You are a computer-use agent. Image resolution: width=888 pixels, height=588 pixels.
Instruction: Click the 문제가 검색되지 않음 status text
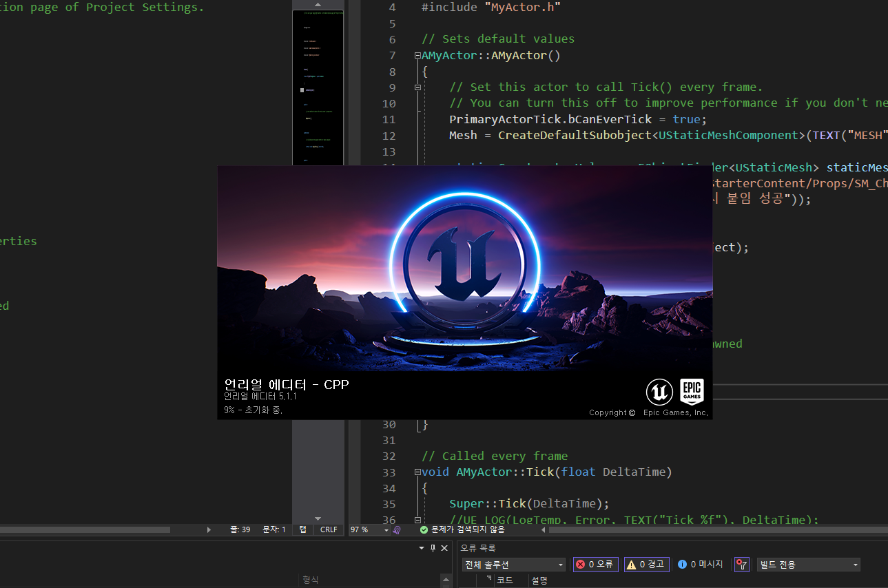tap(468, 530)
